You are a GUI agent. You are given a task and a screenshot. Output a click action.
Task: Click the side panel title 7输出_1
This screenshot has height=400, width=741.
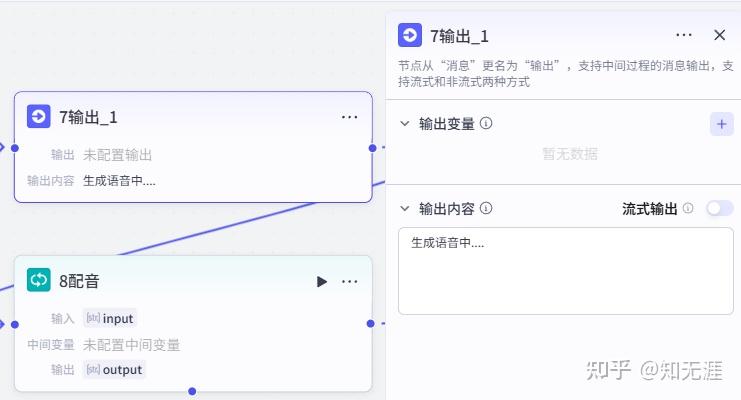[459, 36]
